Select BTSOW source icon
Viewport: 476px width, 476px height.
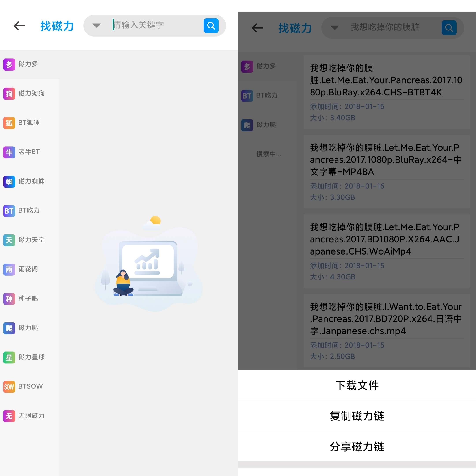coord(9,387)
